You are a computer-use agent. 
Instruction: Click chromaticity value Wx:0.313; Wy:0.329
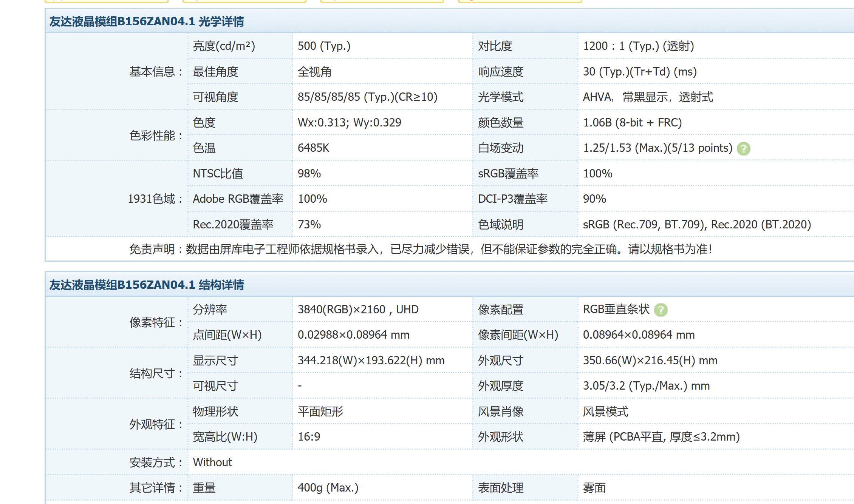349,123
